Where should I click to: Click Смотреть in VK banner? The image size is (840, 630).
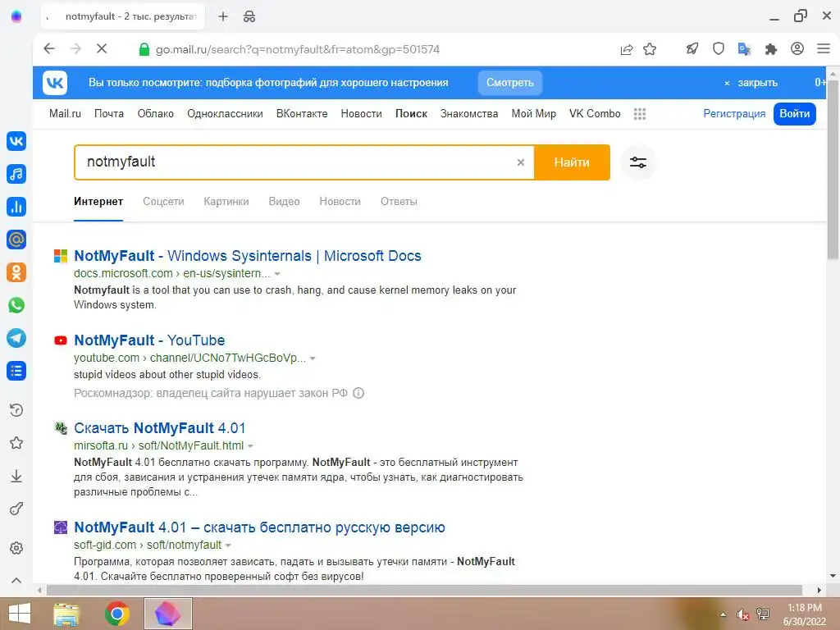(509, 83)
